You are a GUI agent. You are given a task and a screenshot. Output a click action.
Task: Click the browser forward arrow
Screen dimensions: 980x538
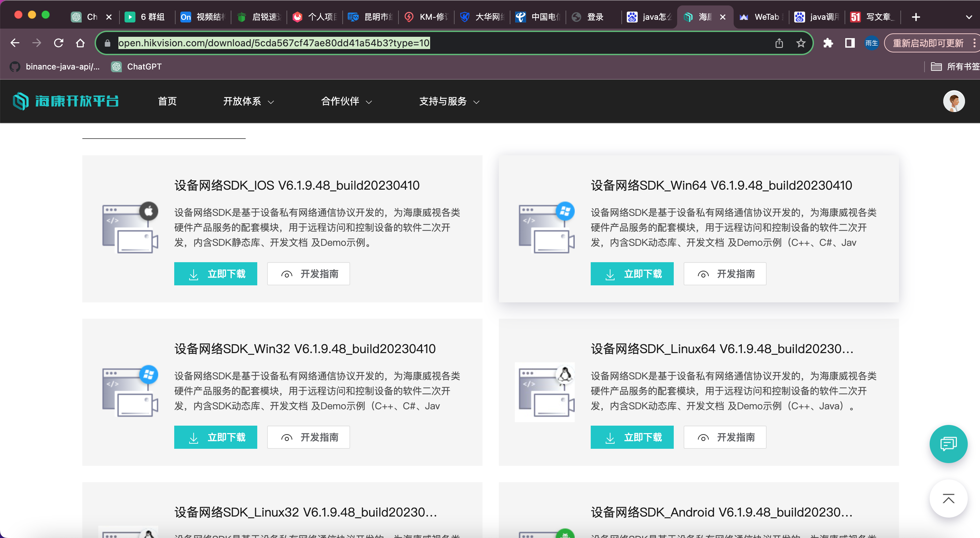point(36,43)
